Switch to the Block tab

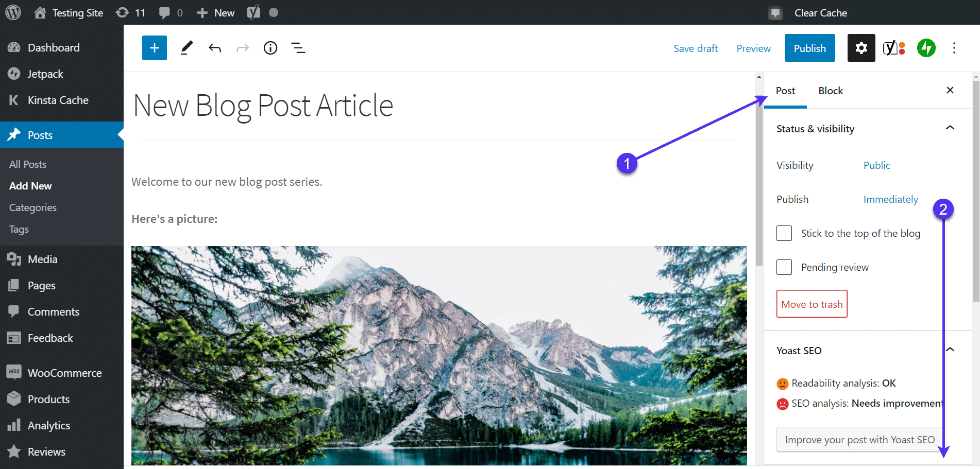[x=830, y=90]
